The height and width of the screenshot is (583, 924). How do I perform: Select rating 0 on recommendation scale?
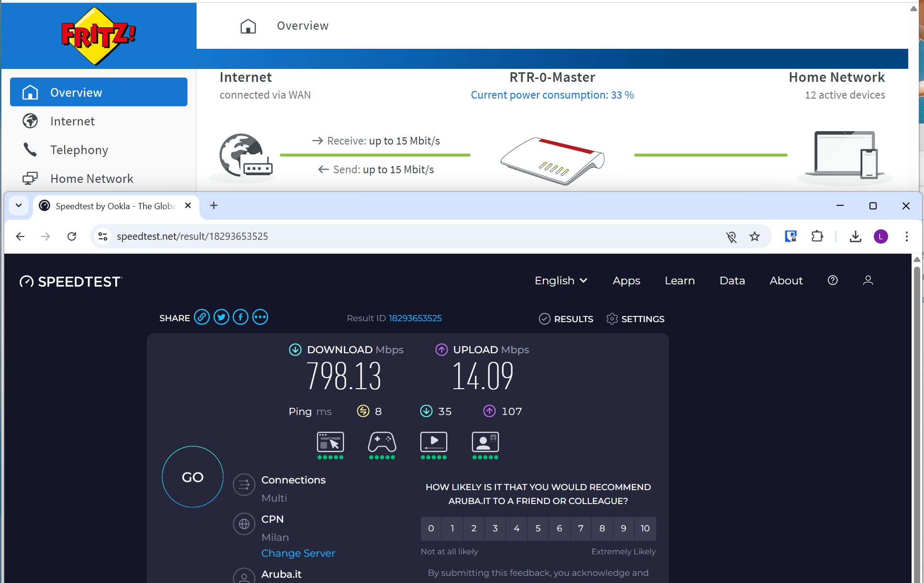[431, 528]
